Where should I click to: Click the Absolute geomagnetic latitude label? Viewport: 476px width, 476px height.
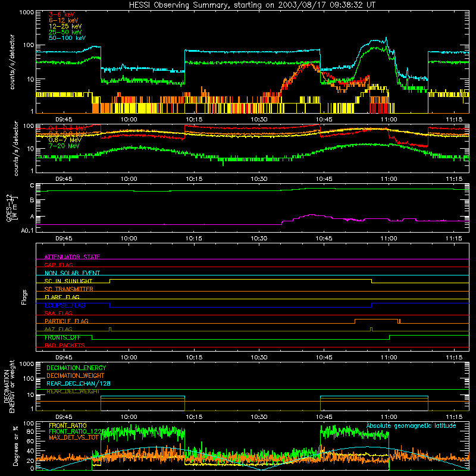[411, 425]
